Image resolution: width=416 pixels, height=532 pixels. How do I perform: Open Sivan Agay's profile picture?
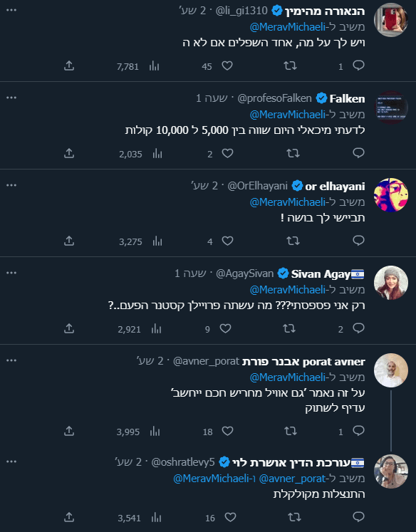(x=391, y=283)
